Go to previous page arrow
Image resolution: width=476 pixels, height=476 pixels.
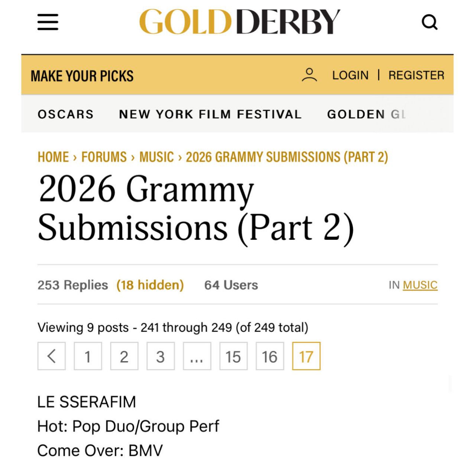pyautogui.click(x=52, y=356)
